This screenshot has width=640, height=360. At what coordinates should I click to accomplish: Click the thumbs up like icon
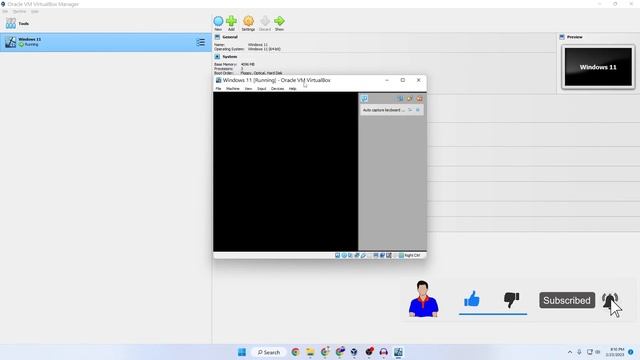472,299
